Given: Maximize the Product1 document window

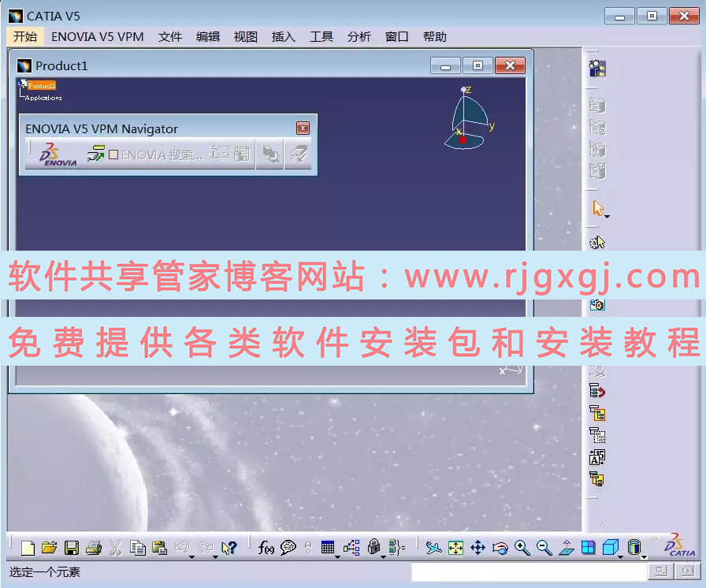Looking at the screenshot, I should 477,65.
